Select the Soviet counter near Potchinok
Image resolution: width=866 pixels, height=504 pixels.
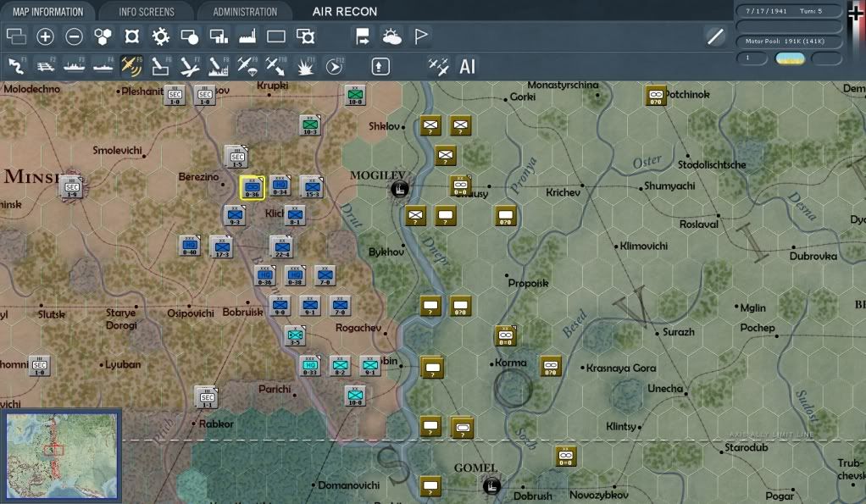[x=656, y=95]
